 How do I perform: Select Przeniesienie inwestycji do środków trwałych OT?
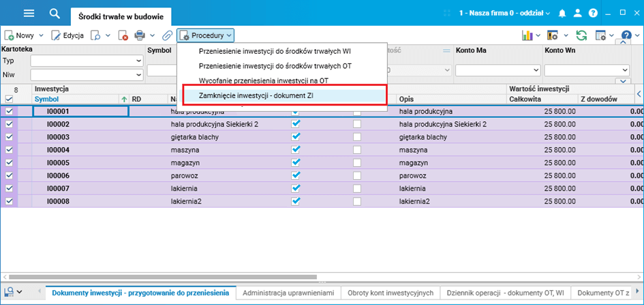(275, 65)
